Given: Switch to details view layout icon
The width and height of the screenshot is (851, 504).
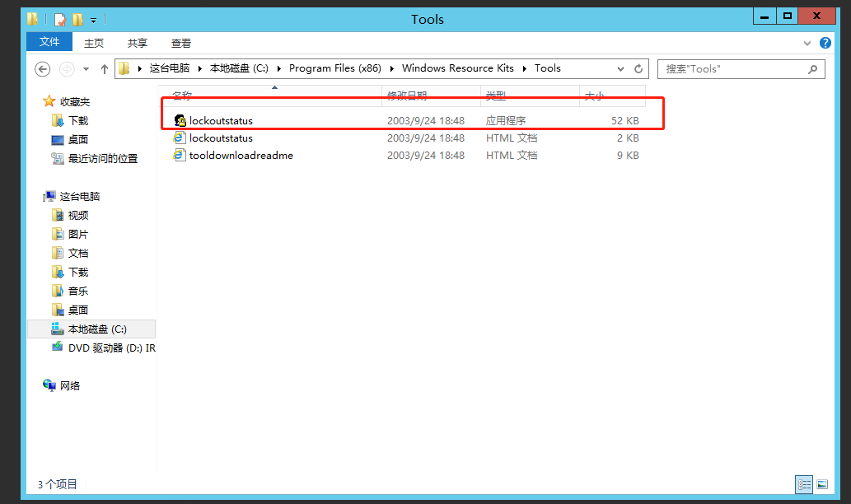Looking at the screenshot, I should [x=804, y=484].
